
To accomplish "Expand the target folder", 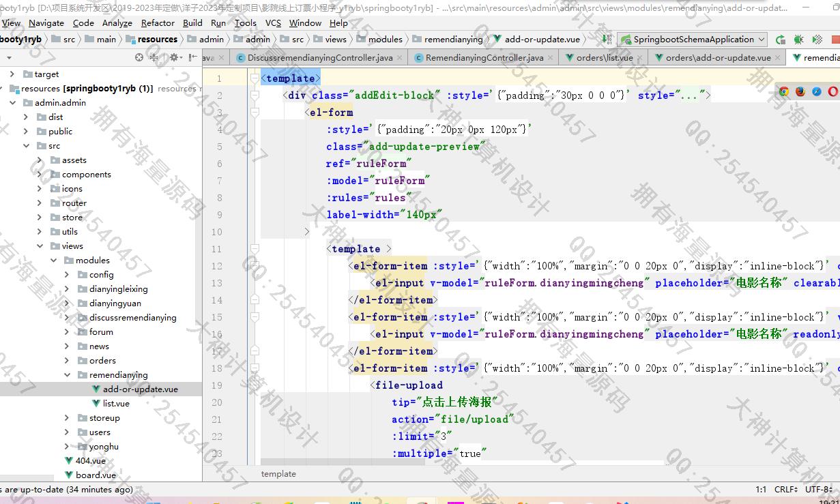I will pyautogui.click(x=12, y=74).
